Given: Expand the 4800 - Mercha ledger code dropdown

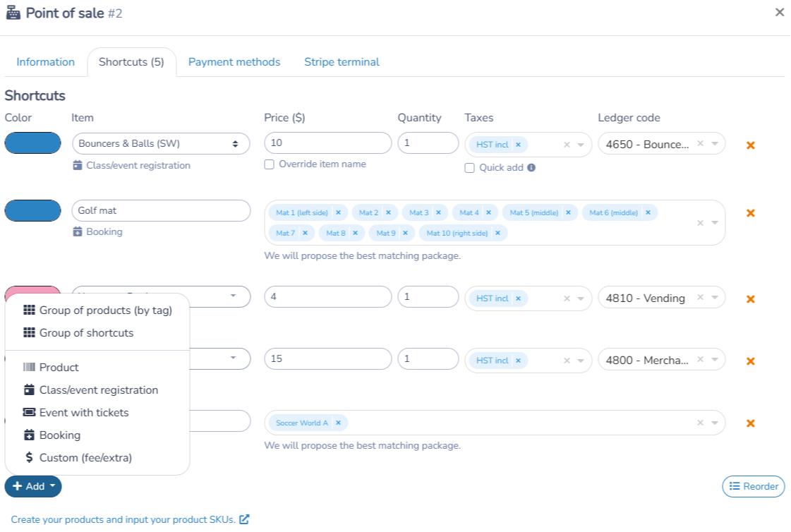Looking at the screenshot, I should (715, 360).
